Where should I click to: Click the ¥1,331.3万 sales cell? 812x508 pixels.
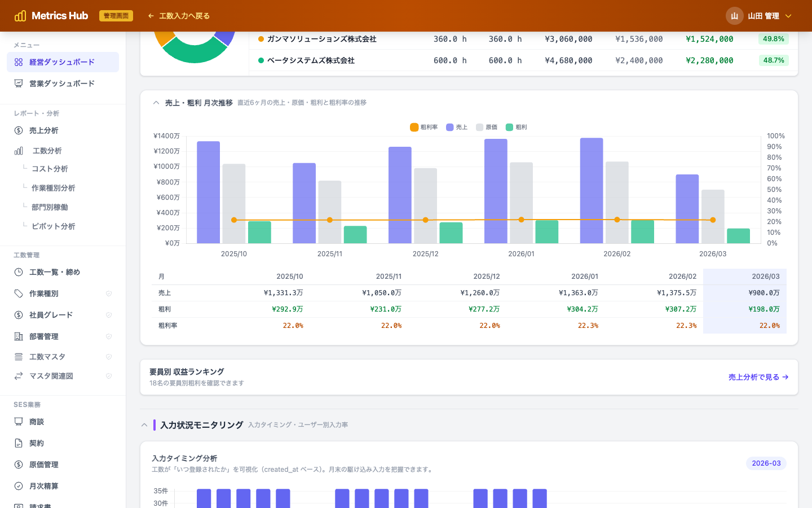pyautogui.click(x=284, y=293)
